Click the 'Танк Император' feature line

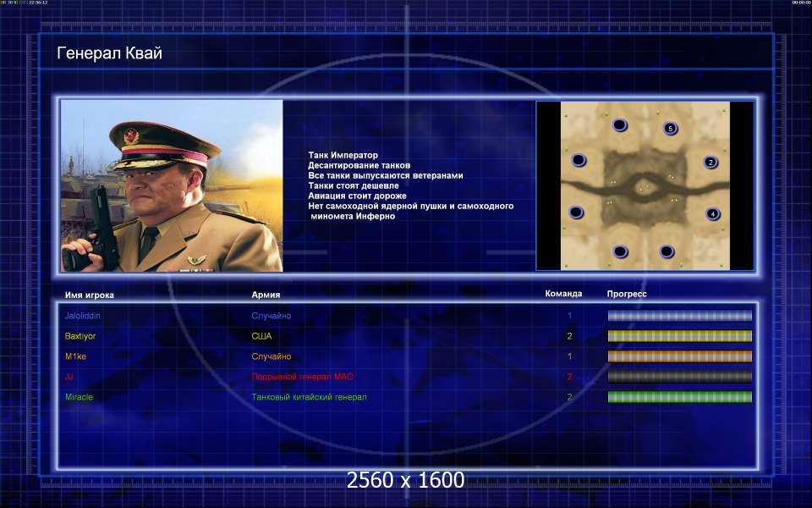343,155
